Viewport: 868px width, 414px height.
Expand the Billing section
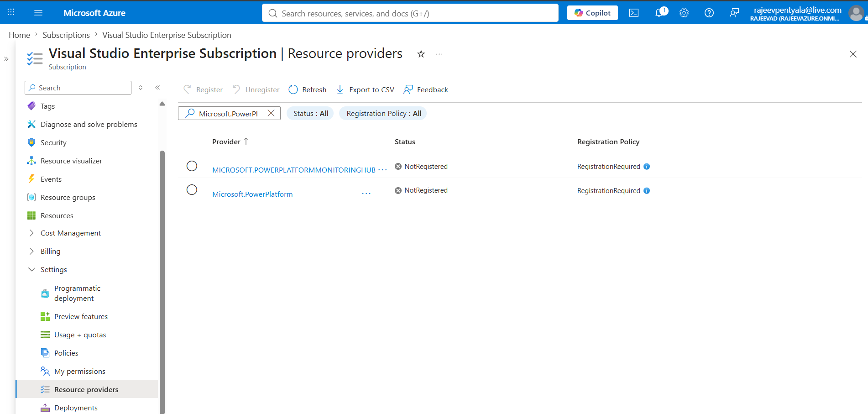(x=31, y=251)
